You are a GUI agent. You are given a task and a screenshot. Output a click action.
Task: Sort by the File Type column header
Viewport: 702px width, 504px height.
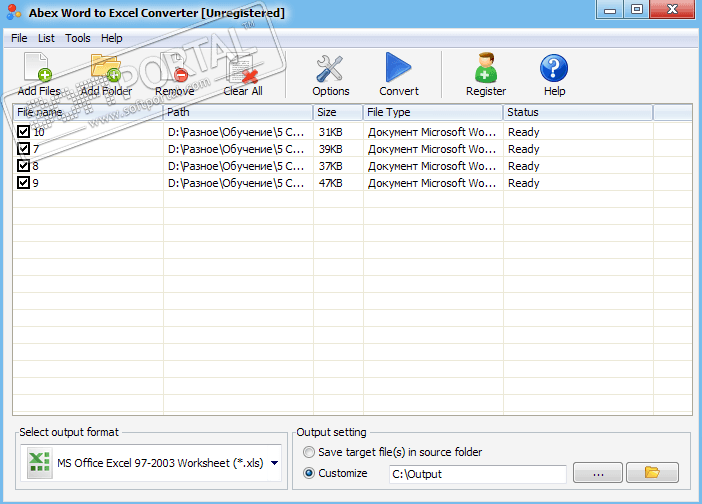pyautogui.click(x=433, y=112)
